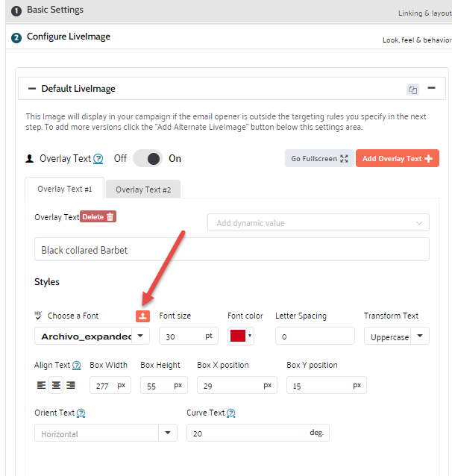Screen dimensions: 452x476
Task: Click the Box Width field showing 277
Action: 110,385
